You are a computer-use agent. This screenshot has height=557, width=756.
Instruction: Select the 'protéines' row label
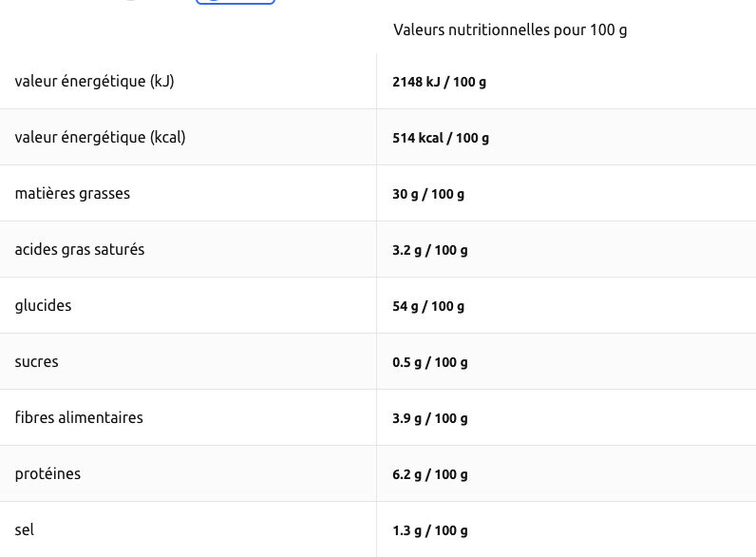click(x=48, y=474)
